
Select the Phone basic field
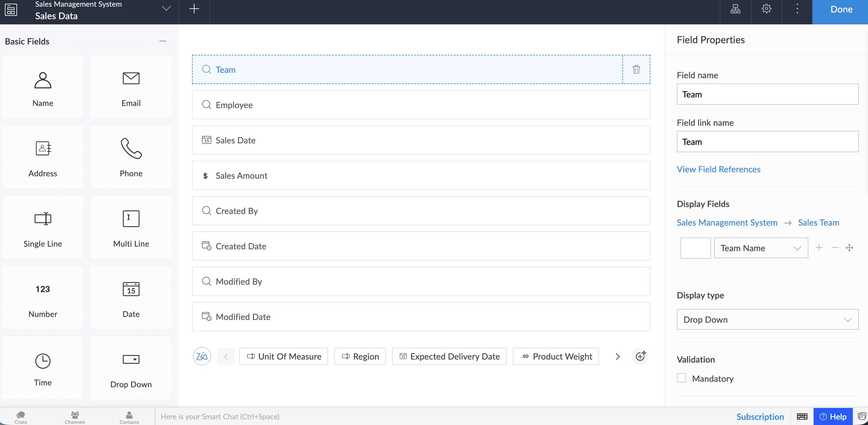tap(131, 157)
